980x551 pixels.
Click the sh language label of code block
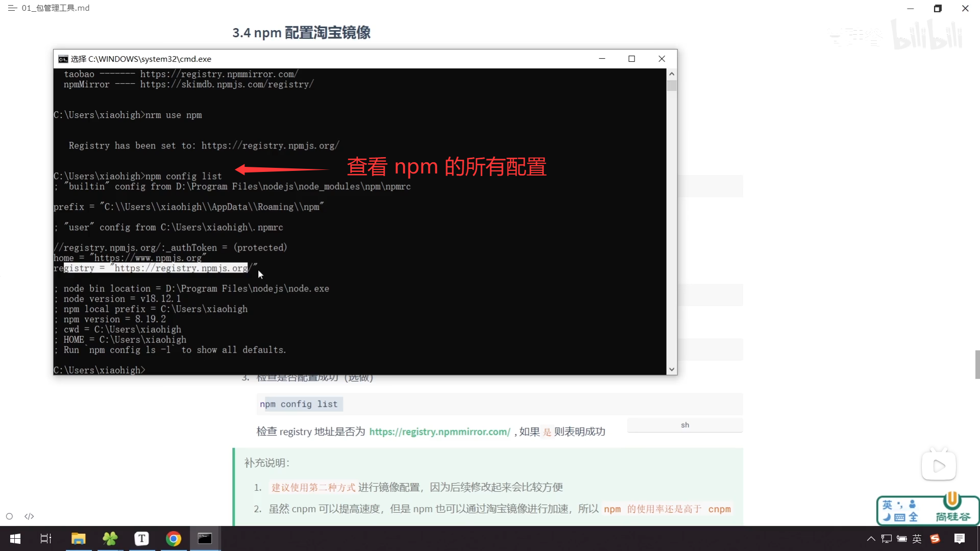click(x=685, y=425)
